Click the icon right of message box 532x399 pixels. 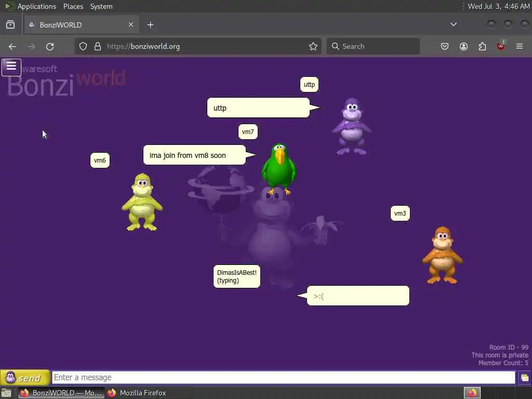click(525, 378)
